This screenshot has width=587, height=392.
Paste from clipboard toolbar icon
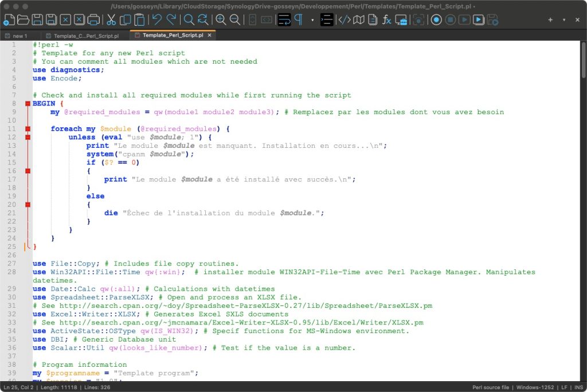[x=139, y=20]
